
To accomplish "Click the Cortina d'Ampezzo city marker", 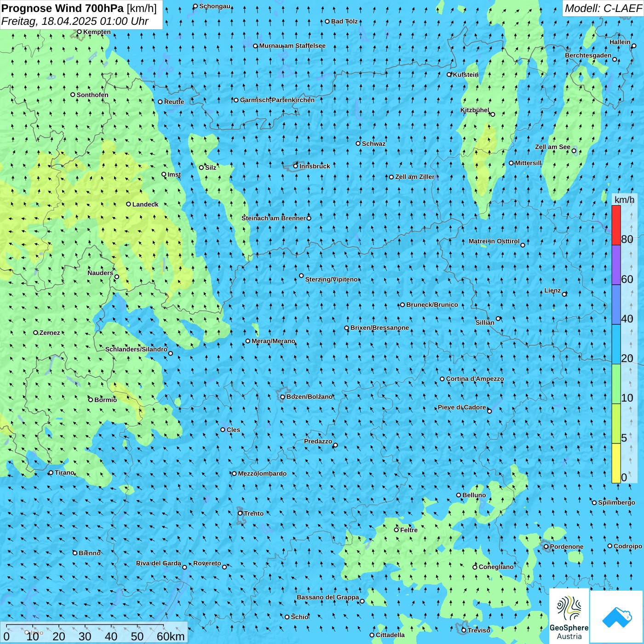I will click(442, 379).
